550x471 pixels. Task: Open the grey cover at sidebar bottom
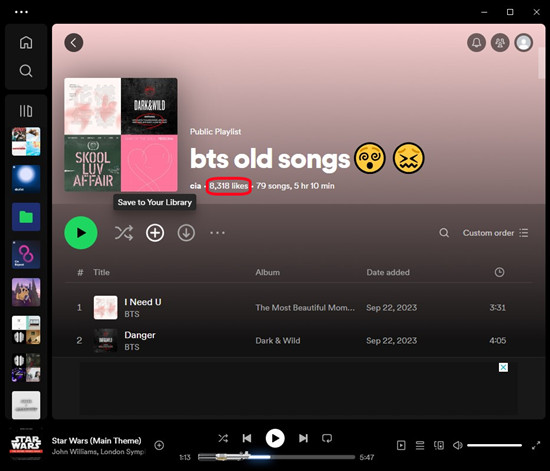(26, 405)
